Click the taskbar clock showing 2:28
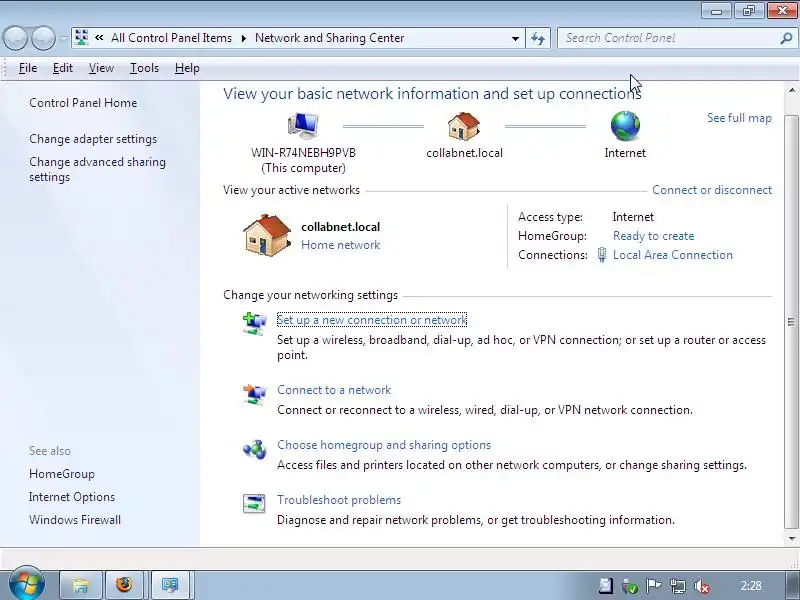 pyautogui.click(x=751, y=586)
